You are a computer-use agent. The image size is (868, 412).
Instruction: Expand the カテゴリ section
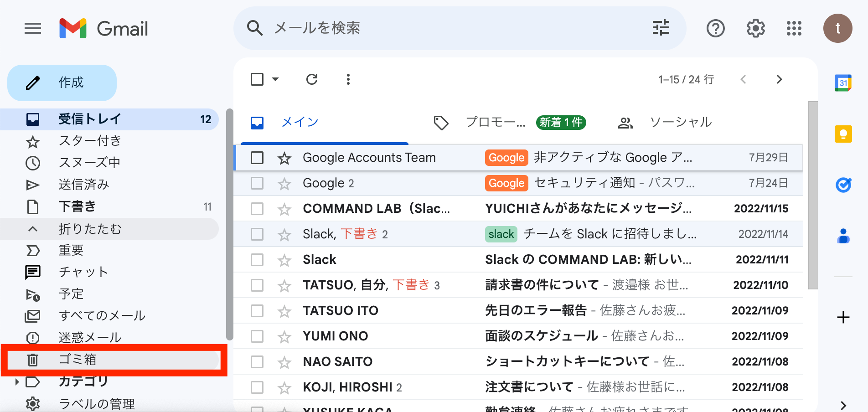click(16, 382)
